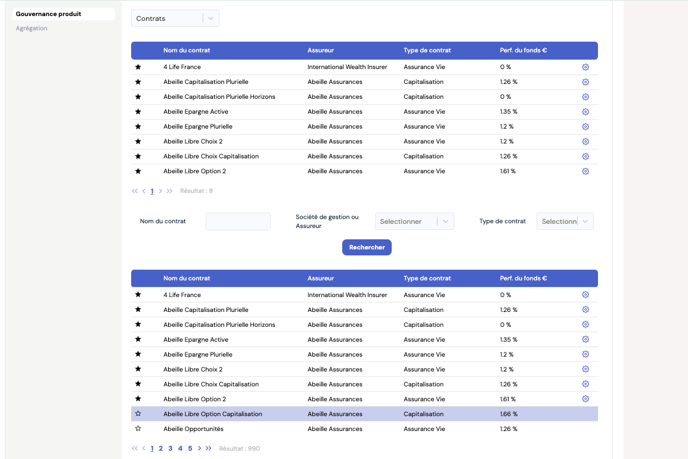
Task: Focus the Nom du contrat search field
Action: tap(238, 222)
